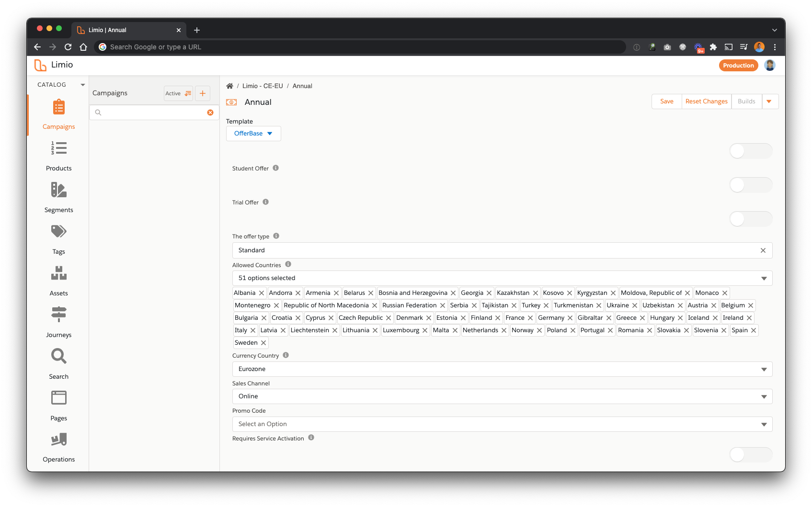Remove Spain from allowed countries
Image resolution: width=812 pixels, height=507 pixels.
754,330
